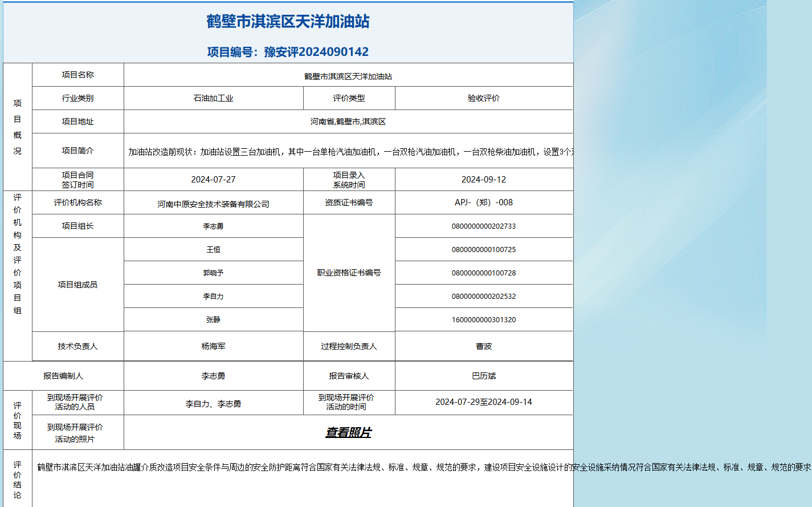This screenshot has width=812, height=507.
Task: Click the evaluation conclusion paragraph text
Action: coord(424,467)
